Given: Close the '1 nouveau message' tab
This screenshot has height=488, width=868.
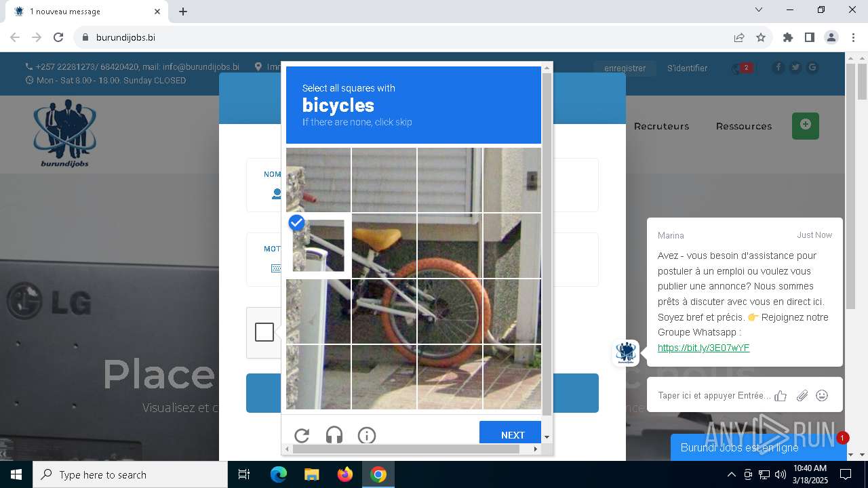Looking at the screenshot, I should coord(157,12).
